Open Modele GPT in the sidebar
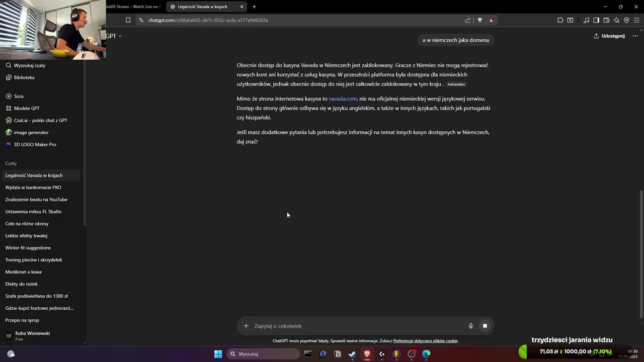Screen dimensions: 644x362 pos(27,108)
